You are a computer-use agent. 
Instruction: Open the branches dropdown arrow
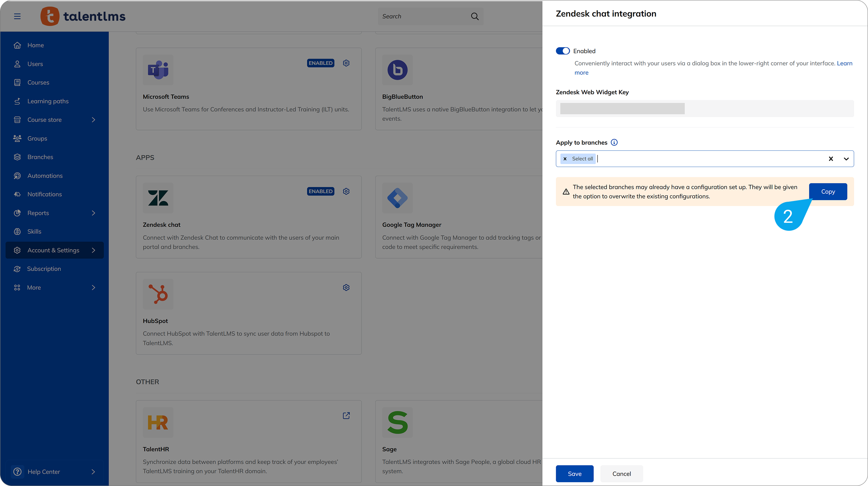click(x=846, y=159)
